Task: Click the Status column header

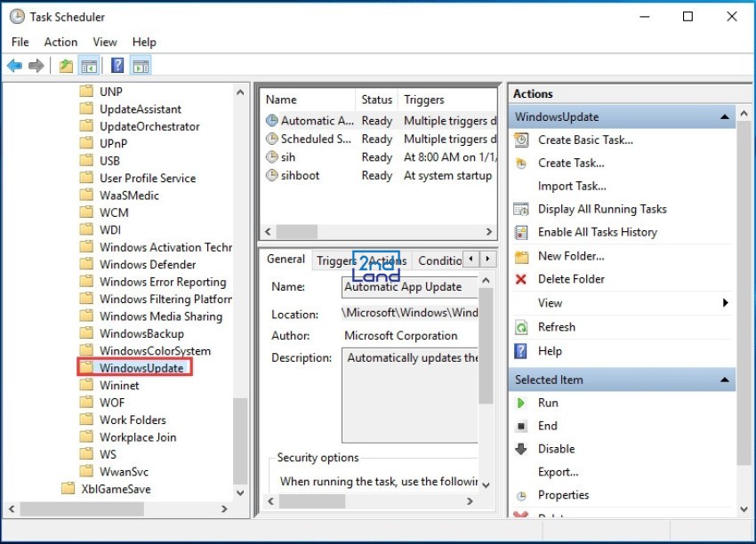Action: pos(376,100)
